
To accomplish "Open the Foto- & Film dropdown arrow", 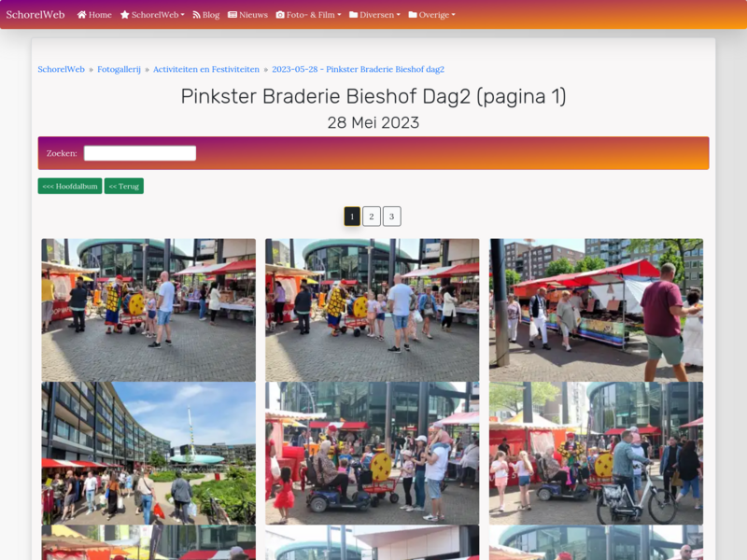I will coord(339,16).
